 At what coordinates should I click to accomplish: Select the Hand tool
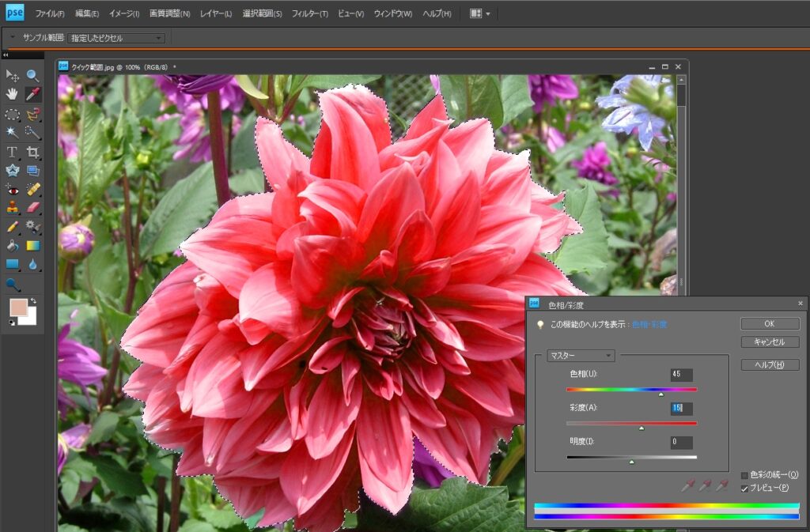(x=13, y=94)
